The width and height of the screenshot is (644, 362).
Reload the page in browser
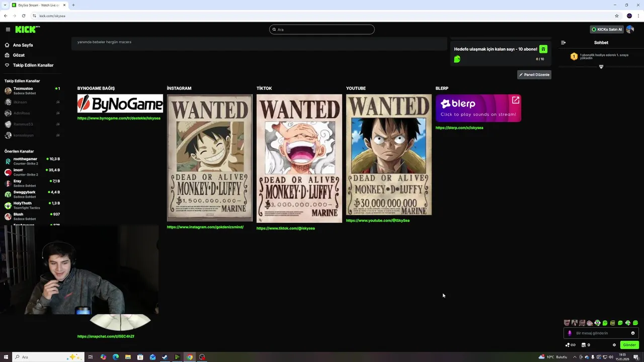23,16
